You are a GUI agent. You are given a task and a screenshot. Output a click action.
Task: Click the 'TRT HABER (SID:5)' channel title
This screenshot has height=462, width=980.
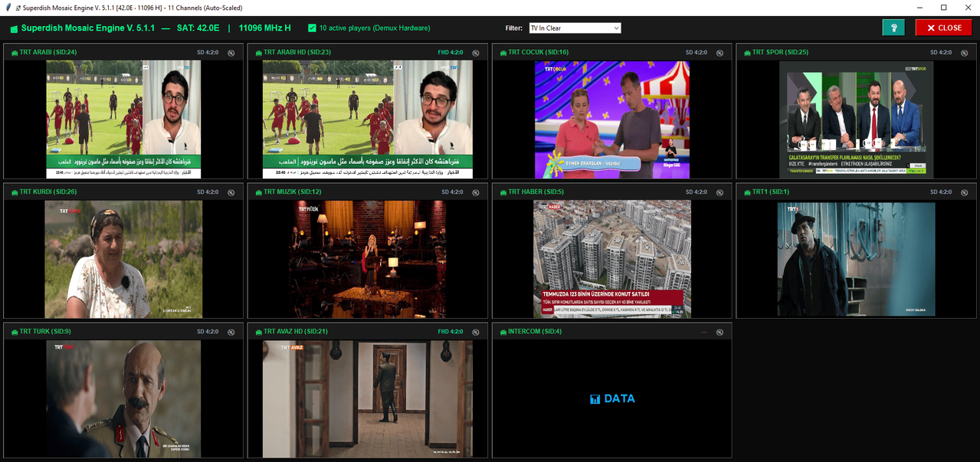coord(536,192)
